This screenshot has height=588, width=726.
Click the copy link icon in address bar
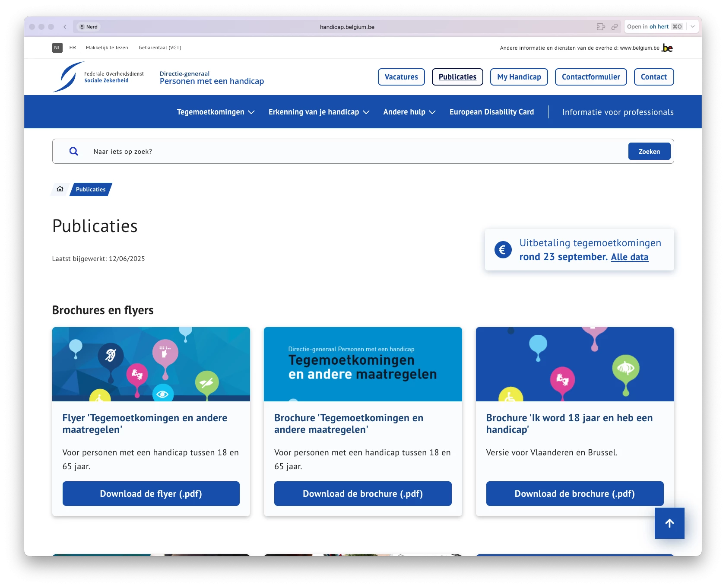(614, 27)
